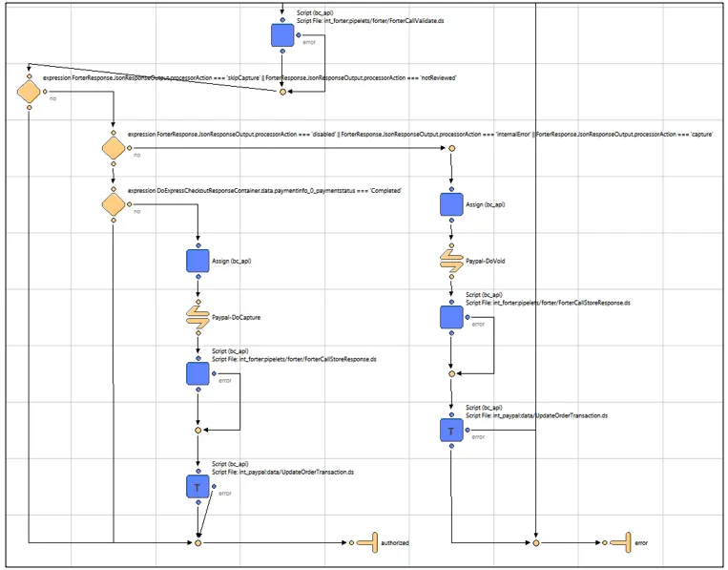This screenshot has width=728, height=570.
Task: Click ForterCallStoreResponse.ds text in the DoVoid branch
Action: tap(548, 303)
